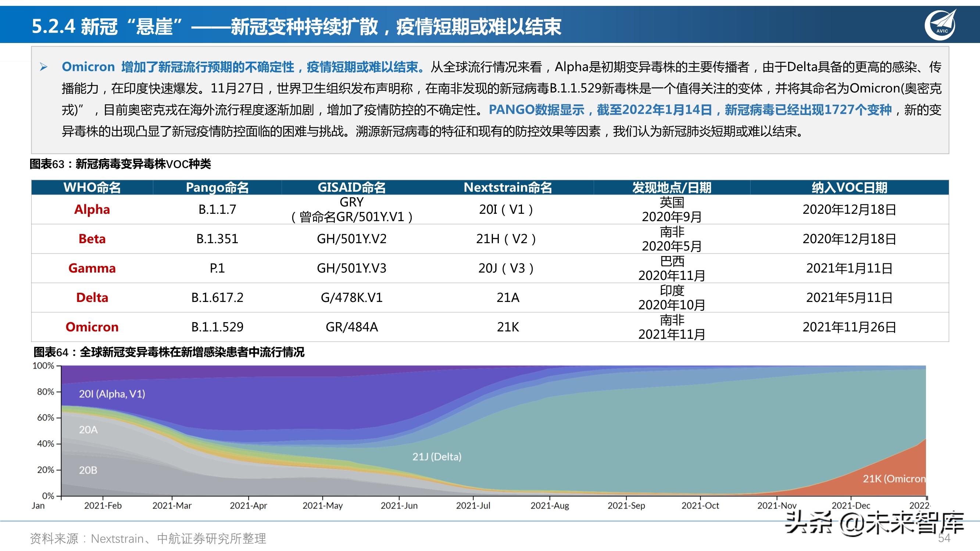This screenshot has width=980, height=551.
Task: Click the '21K' Nextstrain cell
Action: click(x=508, y=327)
